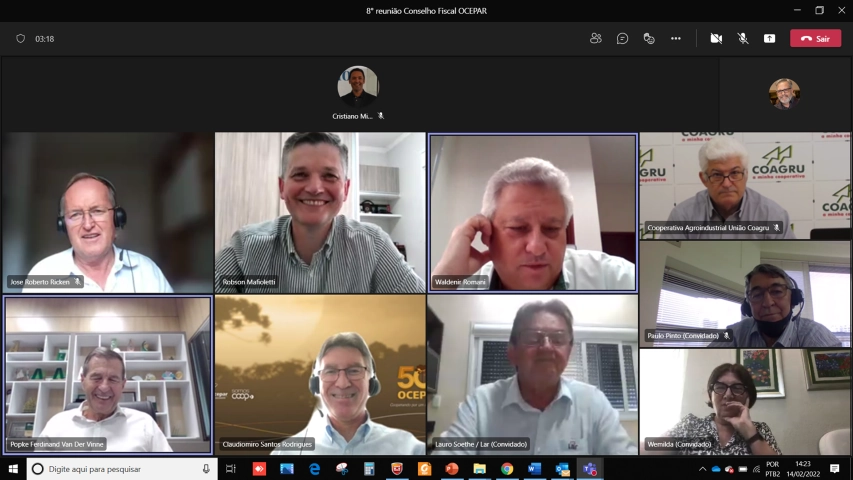Open Task View from the taskbar
853x480 pixels.
[231, 469]
